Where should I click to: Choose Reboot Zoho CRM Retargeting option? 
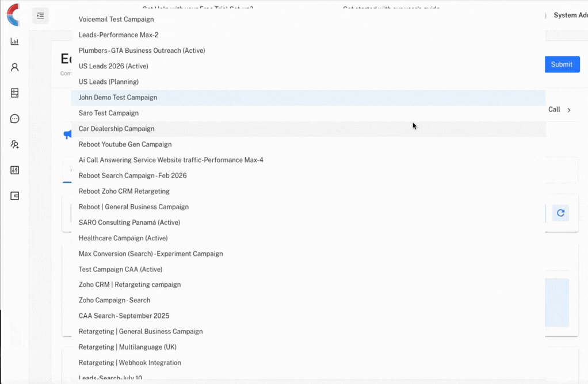[124, 191]
